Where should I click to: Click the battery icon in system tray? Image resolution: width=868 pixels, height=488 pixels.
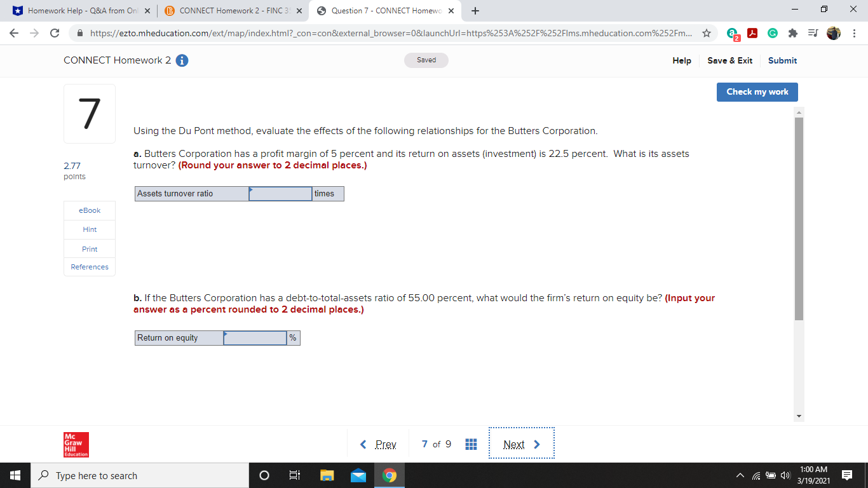[771, 475]
